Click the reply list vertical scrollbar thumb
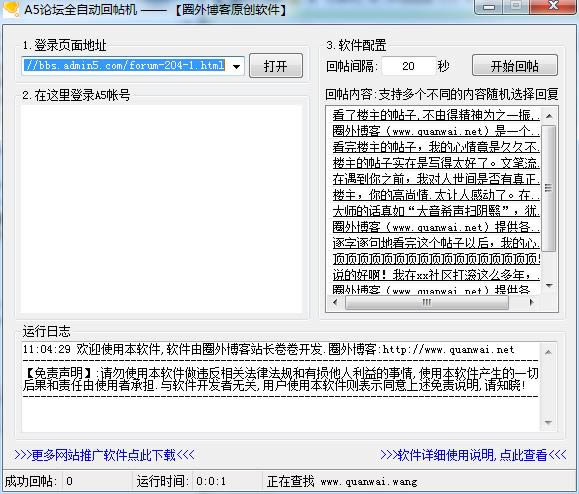The height and width of the screenshot is (494, 579). [549, 188]
